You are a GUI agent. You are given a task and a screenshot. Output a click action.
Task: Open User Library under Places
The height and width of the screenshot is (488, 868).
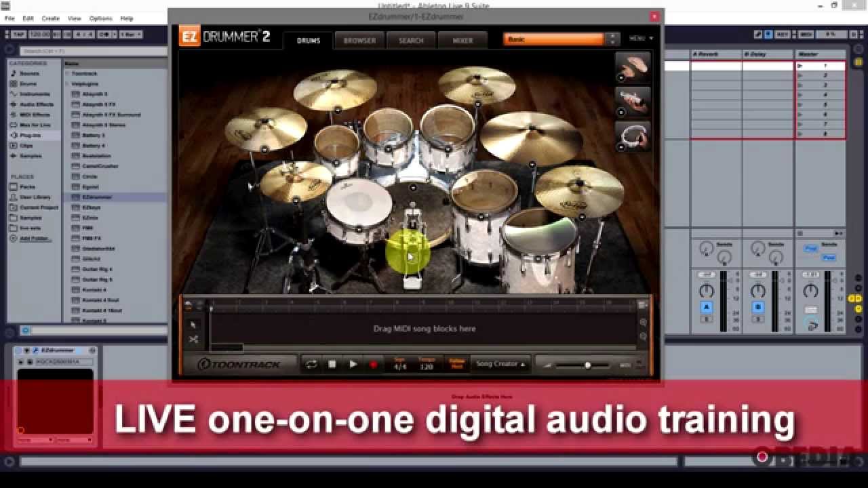pos(35,197)
